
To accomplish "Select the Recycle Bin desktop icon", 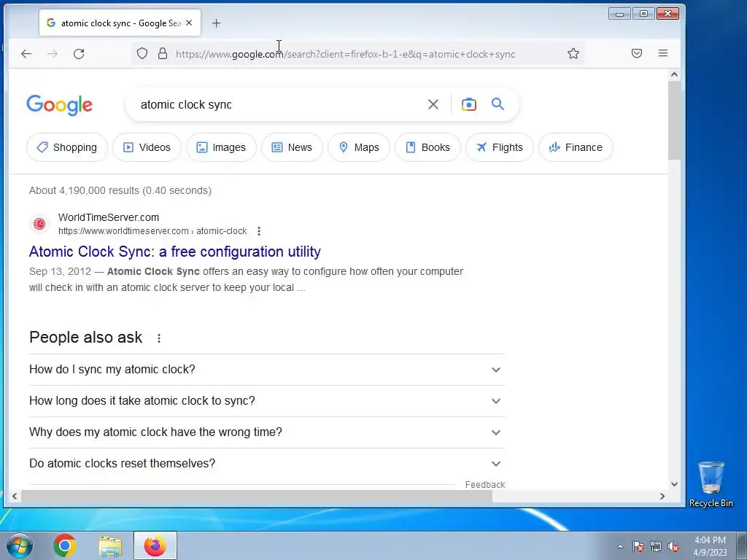I will (711, 484).
